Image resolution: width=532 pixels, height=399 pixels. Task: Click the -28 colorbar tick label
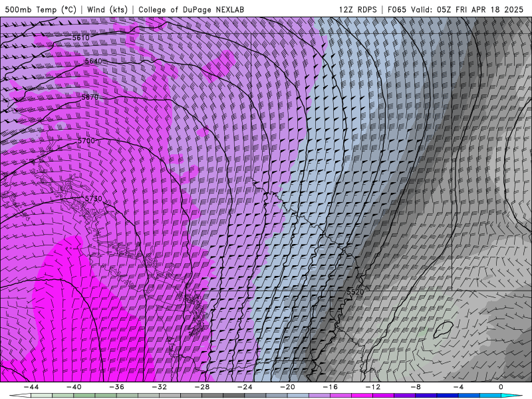(202, 387)
